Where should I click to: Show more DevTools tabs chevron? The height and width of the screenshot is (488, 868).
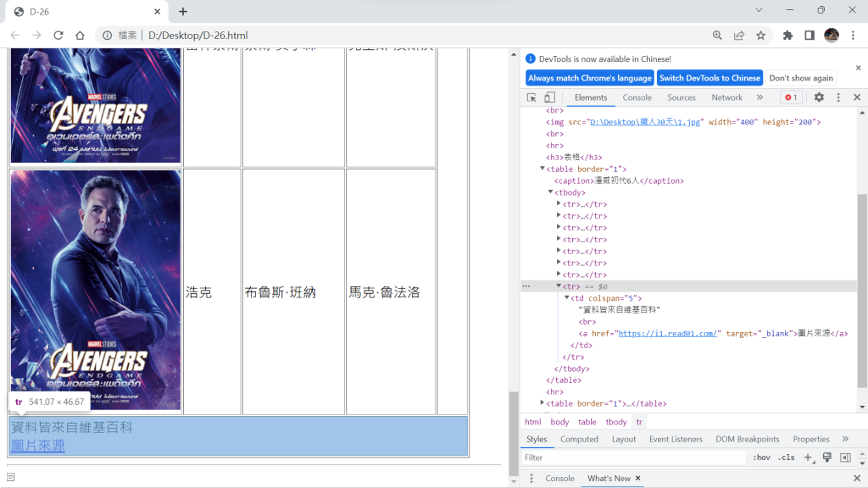pos(759,97)
